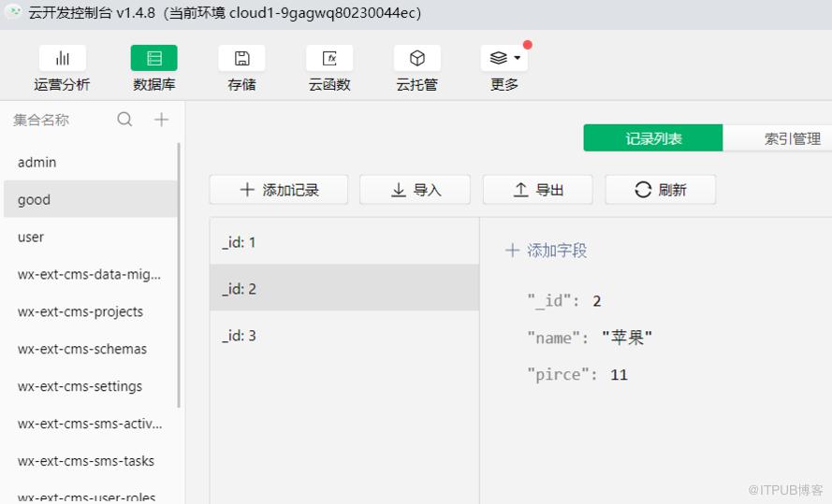Viewport: 832px width, 504px height.
Task: Click the 导出 export button
Action: pyautogui.click(x=537, y=190)
